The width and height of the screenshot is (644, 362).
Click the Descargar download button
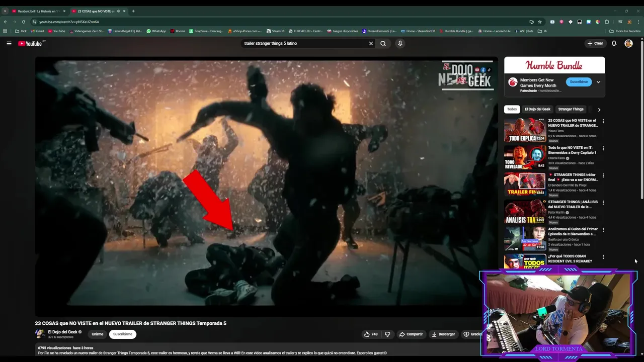(443, 334)
